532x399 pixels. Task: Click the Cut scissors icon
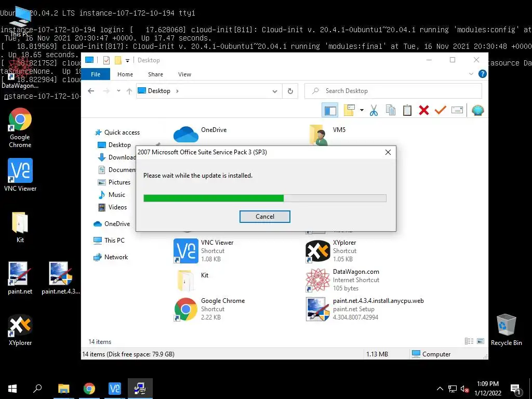[x=374, y=110]
